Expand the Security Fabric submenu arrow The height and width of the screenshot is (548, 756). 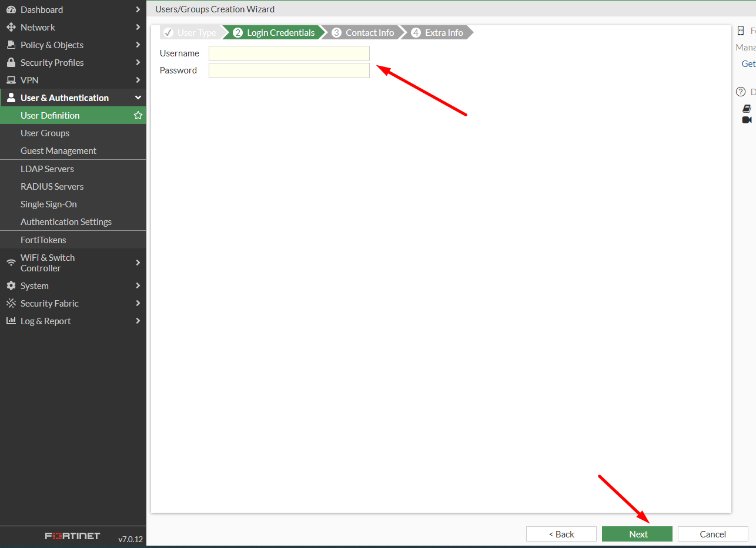[x=138, y=304]
